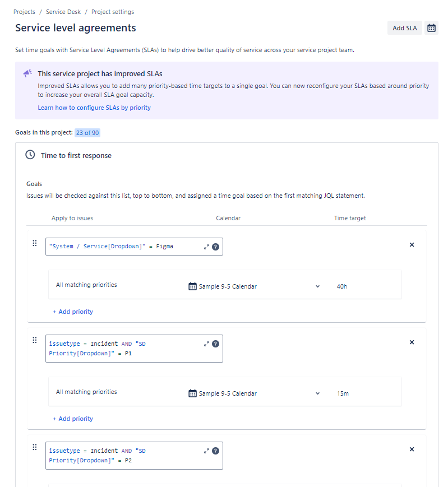Grab the drag handle of the Figma goal

[x=34, y=243]
